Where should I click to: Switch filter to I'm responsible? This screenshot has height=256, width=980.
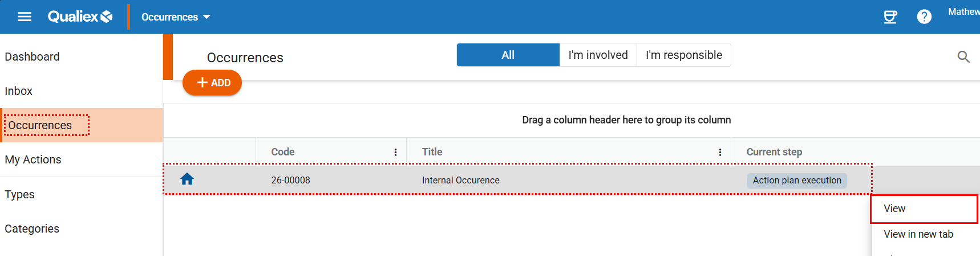[683, 55]
